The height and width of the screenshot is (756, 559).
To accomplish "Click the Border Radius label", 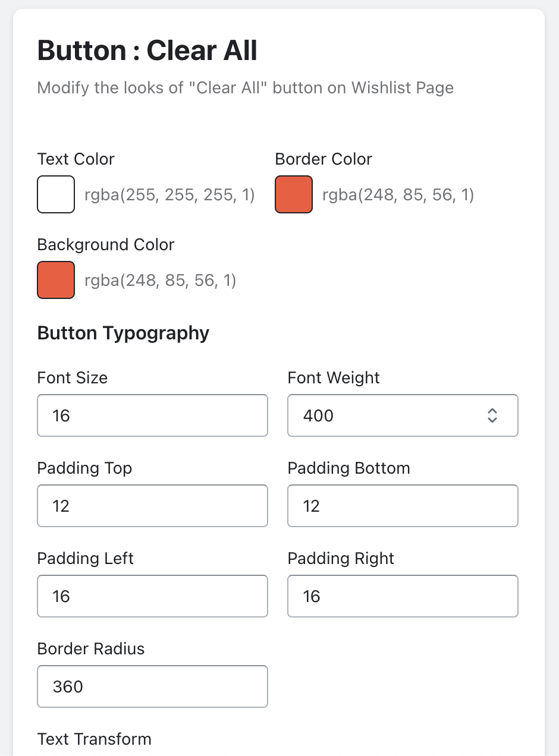I will pyautogui.click(x=91, y=649).
